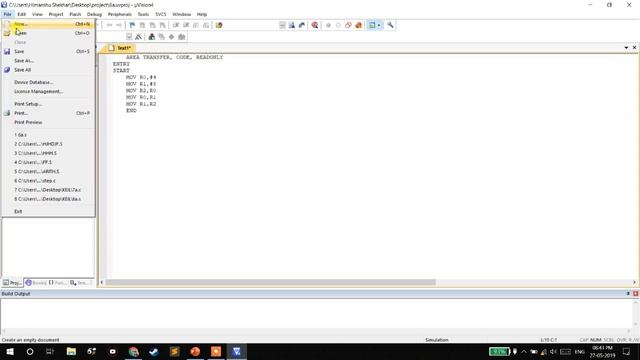
Task: Click Navigate Forwards arrow in toolbar
Action: (119, 25)
